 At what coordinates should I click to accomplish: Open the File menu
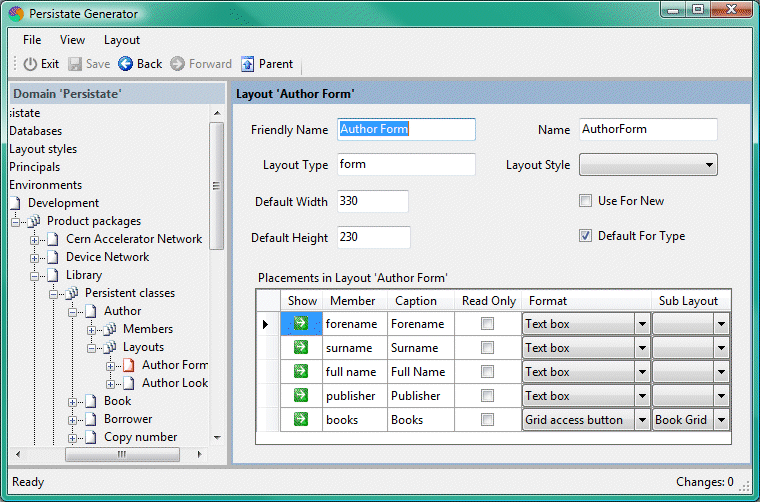32,40
